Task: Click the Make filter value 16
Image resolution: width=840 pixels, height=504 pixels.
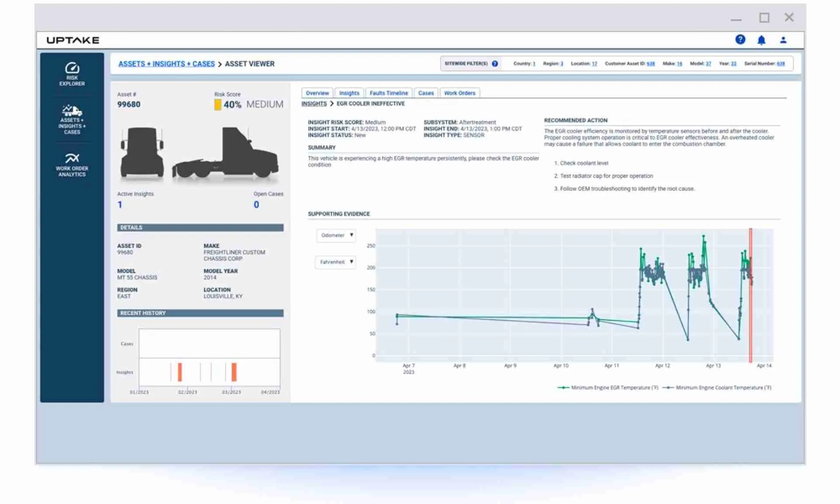Action: 679,64
